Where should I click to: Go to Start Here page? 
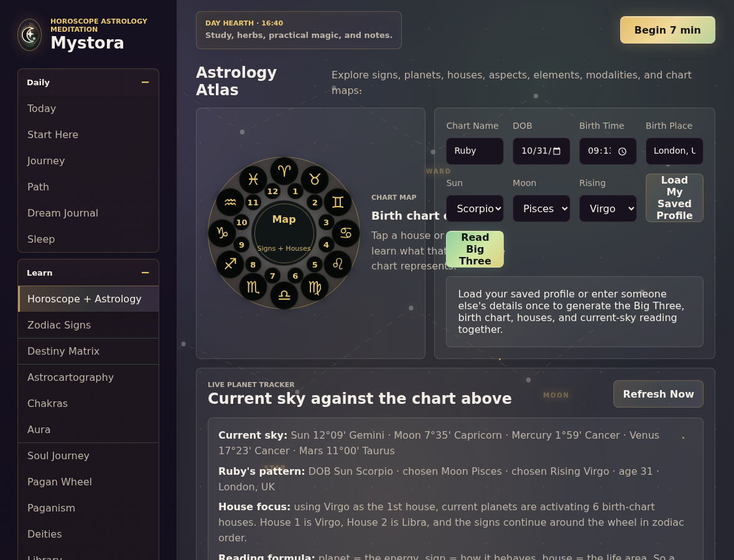click(x=88, y=134)
